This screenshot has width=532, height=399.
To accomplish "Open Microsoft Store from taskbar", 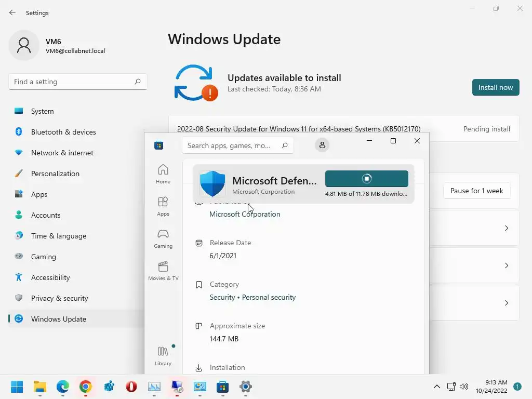I will (x=222, y=387).
